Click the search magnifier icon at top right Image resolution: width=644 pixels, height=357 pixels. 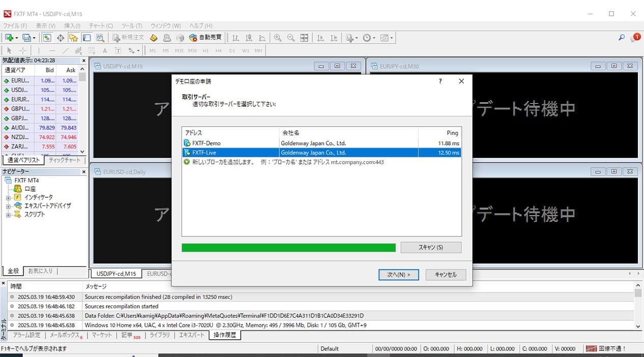[622, 38]
